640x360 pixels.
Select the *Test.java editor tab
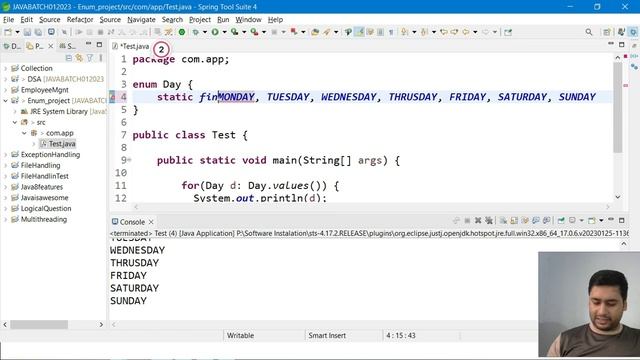pyautogui.click(x=131, y=46)
